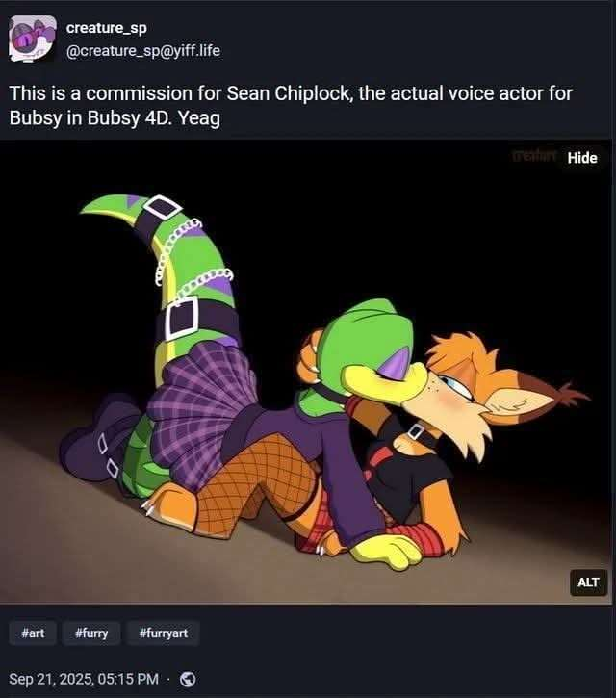Open the #furry hashtag
Screen dimensions: 616x698
click(x=91, y=633)
